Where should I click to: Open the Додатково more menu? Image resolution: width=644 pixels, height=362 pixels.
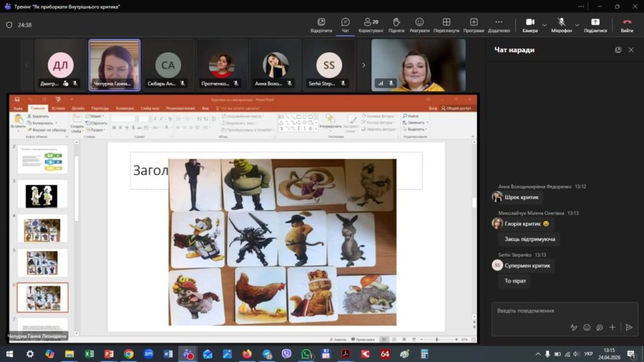[x=499, y=25]
